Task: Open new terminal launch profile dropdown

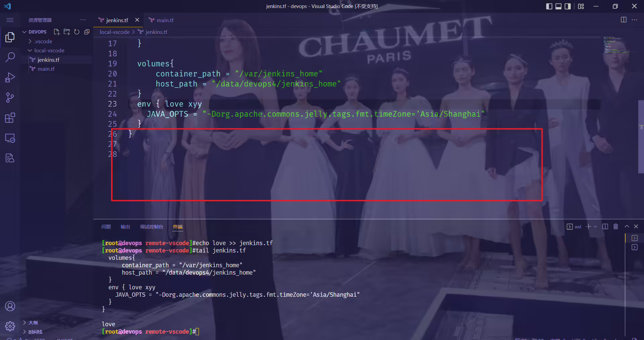Action: (x=595, y=227)
